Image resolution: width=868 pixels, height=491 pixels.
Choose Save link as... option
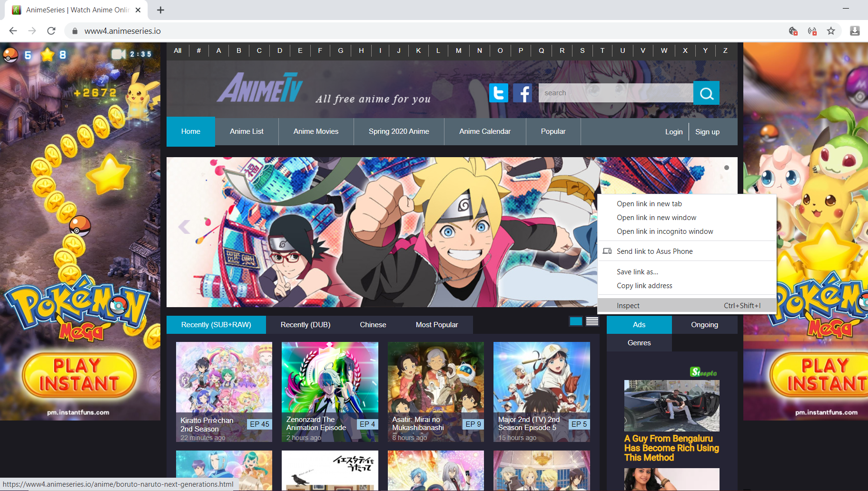(687, 272)
